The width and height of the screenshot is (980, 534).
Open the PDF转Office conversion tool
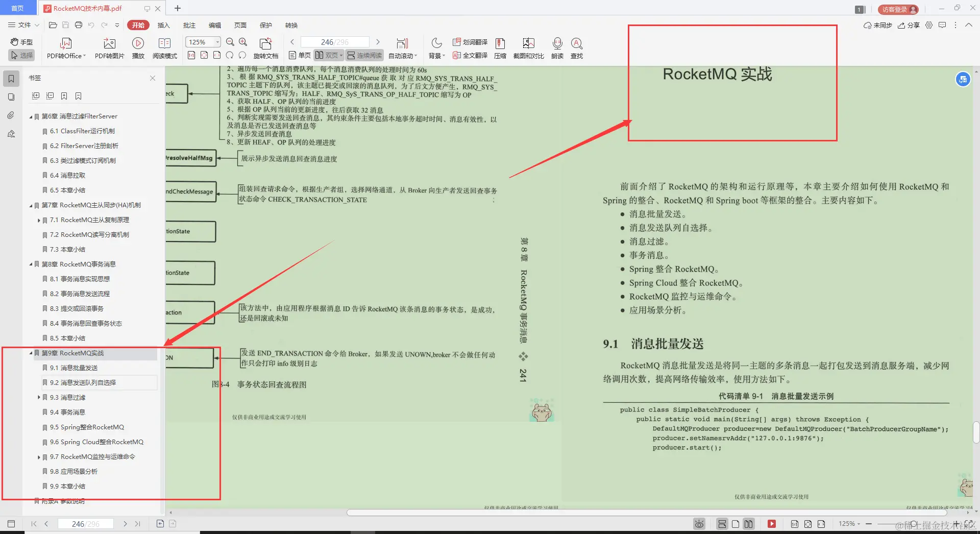pyautogui.click(x=65, y=47)
